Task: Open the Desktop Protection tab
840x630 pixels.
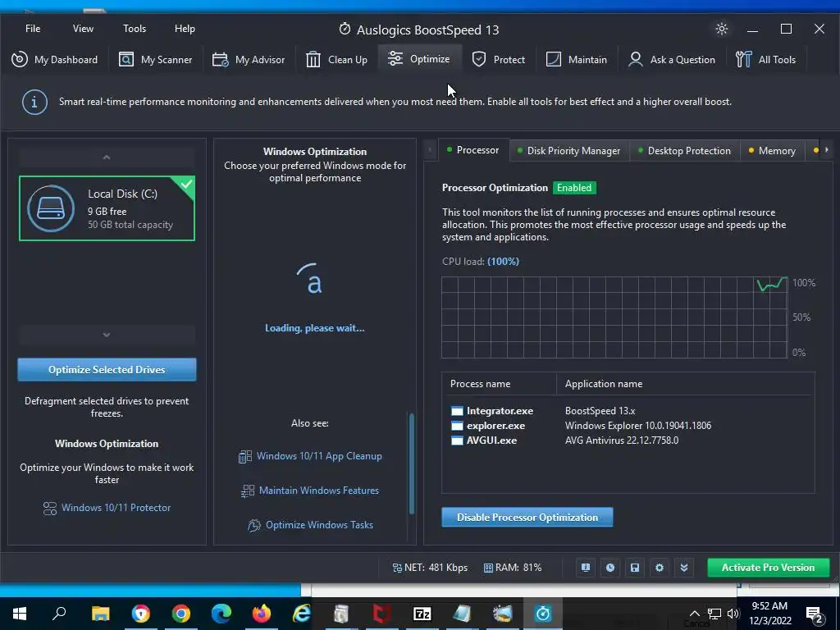Action: pos(685,151)
